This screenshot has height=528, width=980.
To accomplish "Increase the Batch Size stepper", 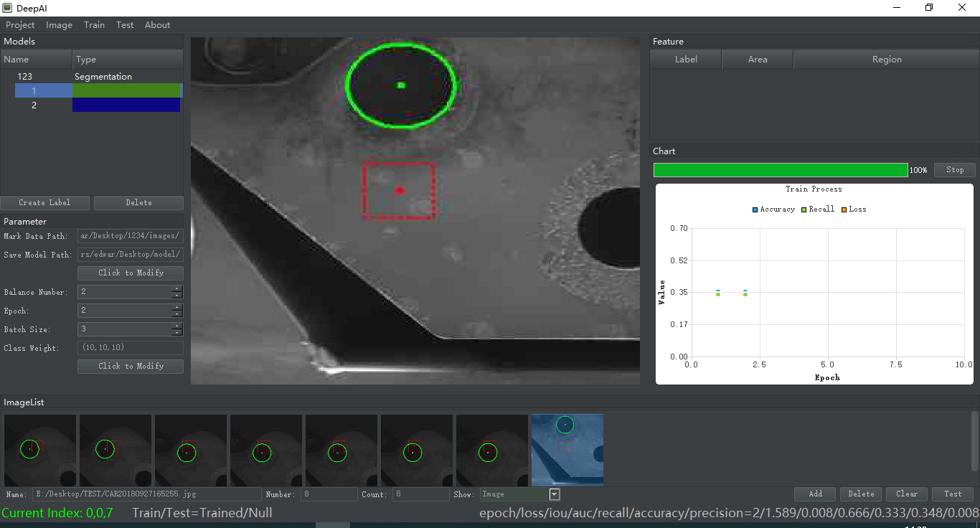I will 177,326.
